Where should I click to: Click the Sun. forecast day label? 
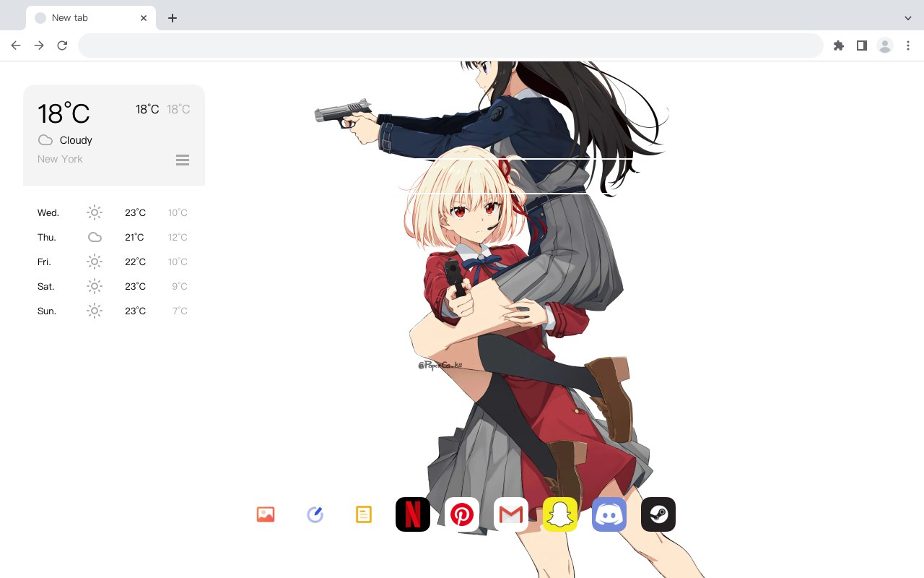coord(47,311)
